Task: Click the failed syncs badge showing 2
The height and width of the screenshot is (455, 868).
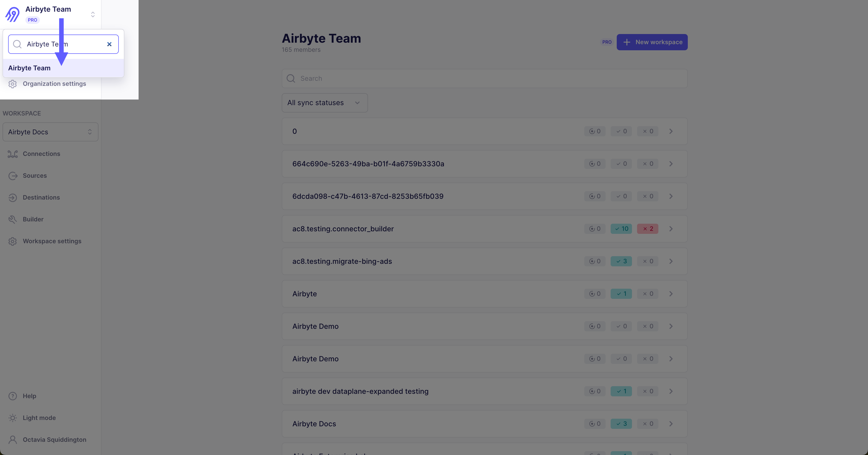Action: click(647, 229)
